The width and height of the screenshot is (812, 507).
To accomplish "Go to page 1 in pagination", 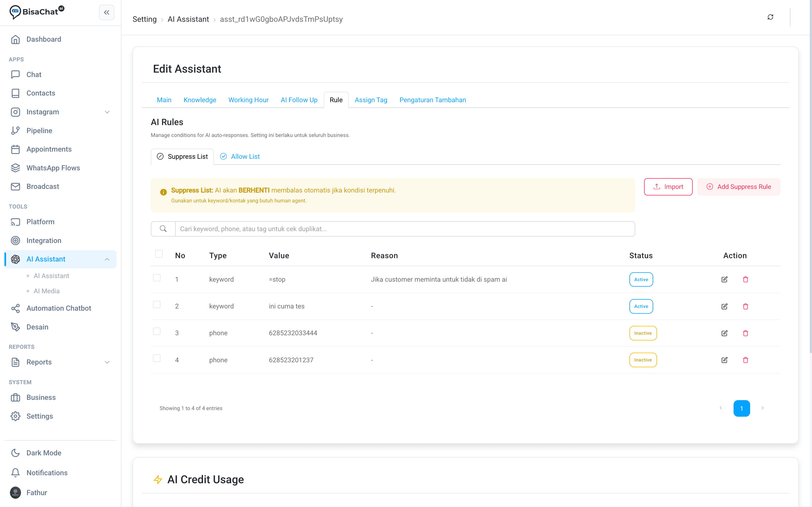I will [x=742, y=408].
